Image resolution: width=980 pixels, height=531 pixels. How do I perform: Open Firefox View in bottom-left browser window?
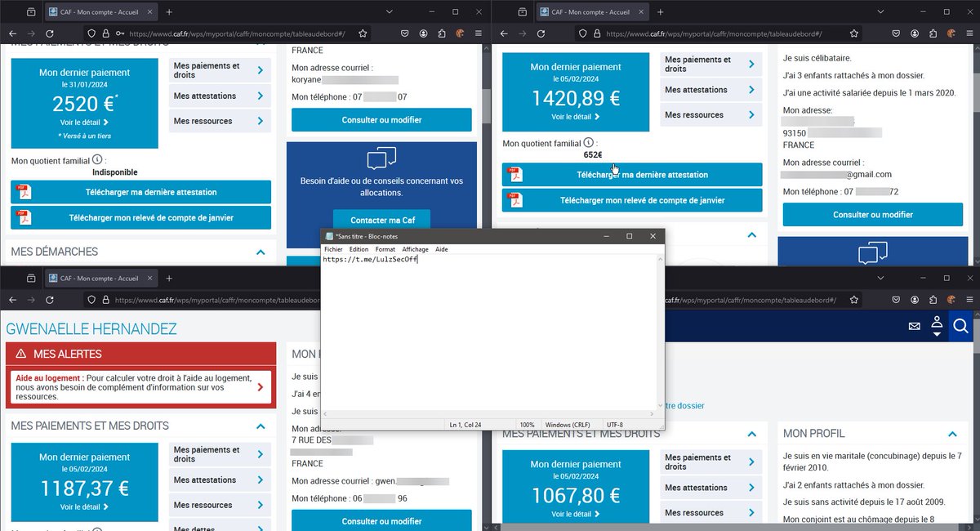(31, 279)
